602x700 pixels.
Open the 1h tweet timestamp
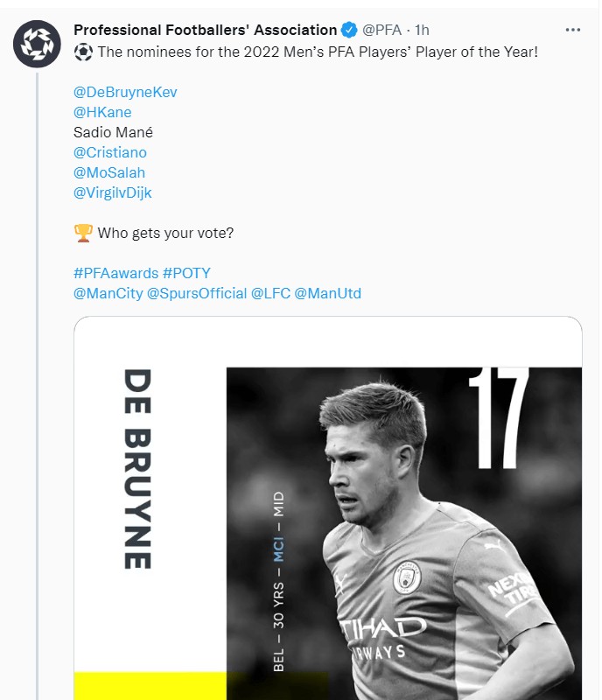click(422, 31)
